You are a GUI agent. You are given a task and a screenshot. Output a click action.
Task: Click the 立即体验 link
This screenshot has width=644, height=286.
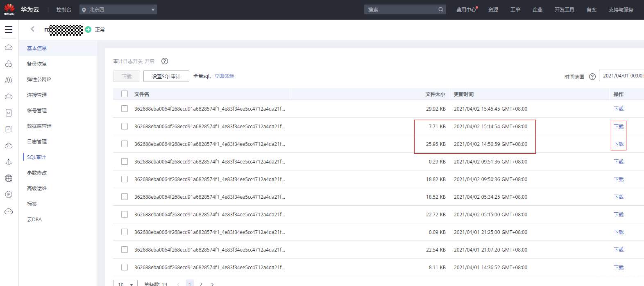tap(224, 76)
